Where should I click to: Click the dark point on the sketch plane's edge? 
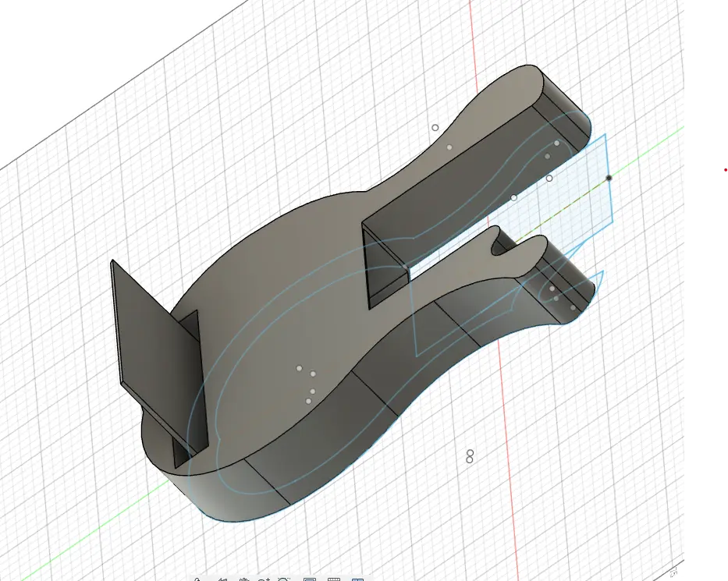click(609, 178)
